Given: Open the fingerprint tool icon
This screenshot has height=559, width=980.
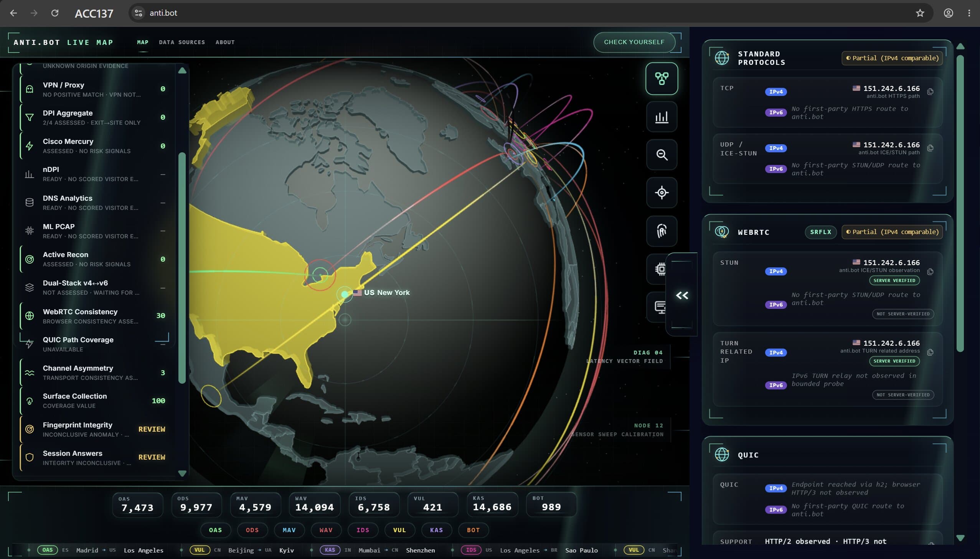Looking at the screenshot, I should [662, 231].
